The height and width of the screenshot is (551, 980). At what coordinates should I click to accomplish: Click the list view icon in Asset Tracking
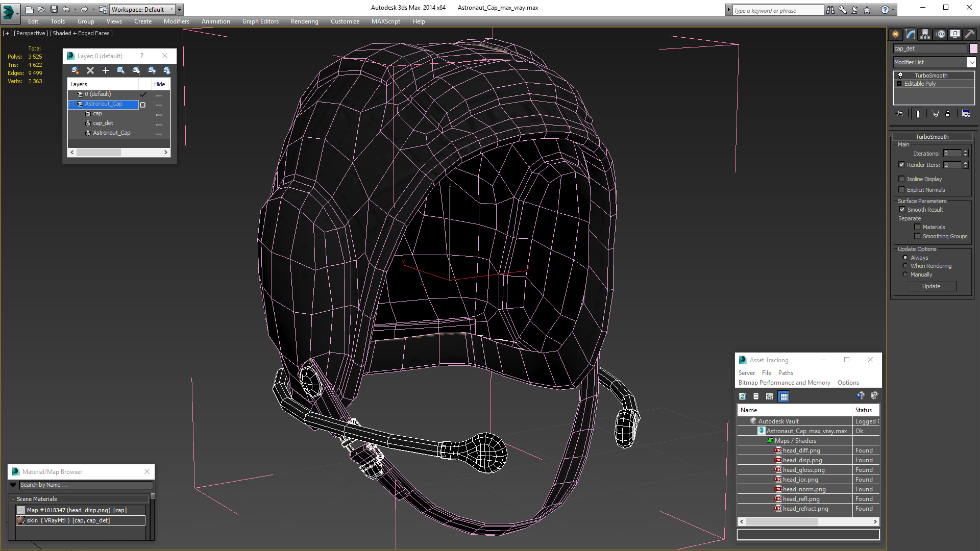[756, 396]
